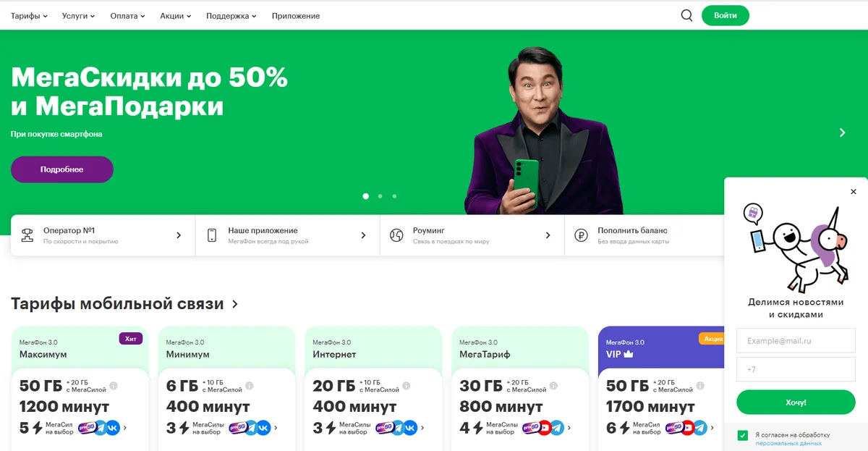Expand the Тарифы dropdown menu

click(29, 16)
